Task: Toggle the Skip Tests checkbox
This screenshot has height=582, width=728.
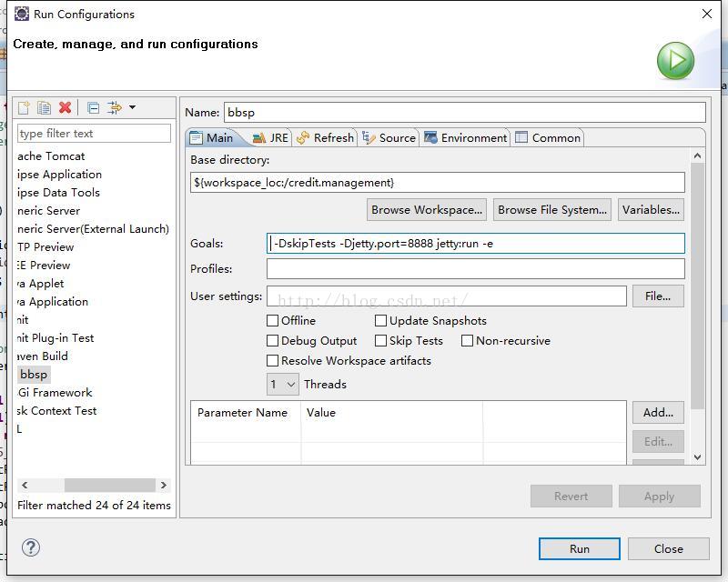Action: pos(380,340)
